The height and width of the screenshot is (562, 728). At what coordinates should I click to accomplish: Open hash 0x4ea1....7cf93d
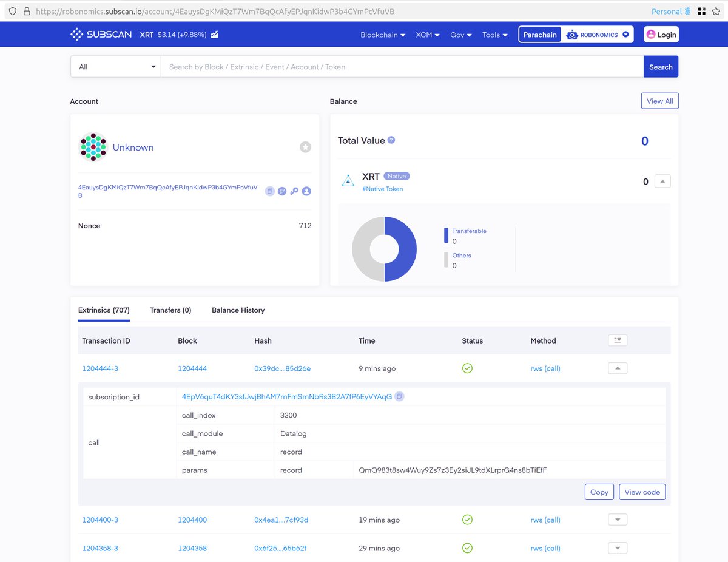[281, 520]
